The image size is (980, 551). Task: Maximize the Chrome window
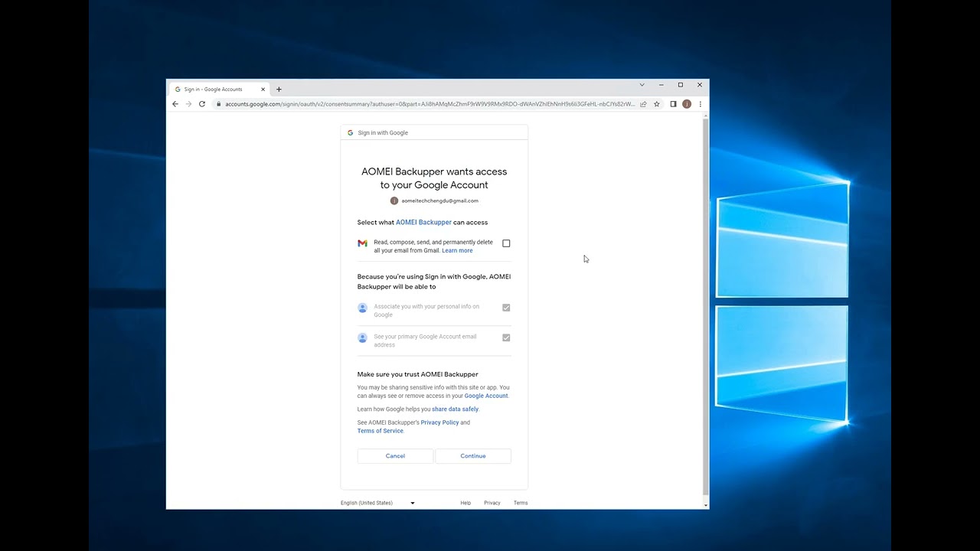(x=681, y=85)
